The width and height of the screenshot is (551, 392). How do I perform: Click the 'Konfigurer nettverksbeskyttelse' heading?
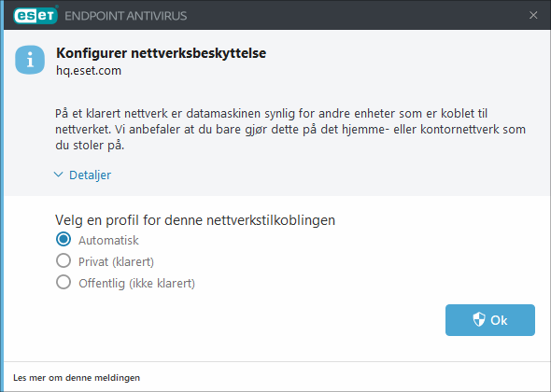161,53
